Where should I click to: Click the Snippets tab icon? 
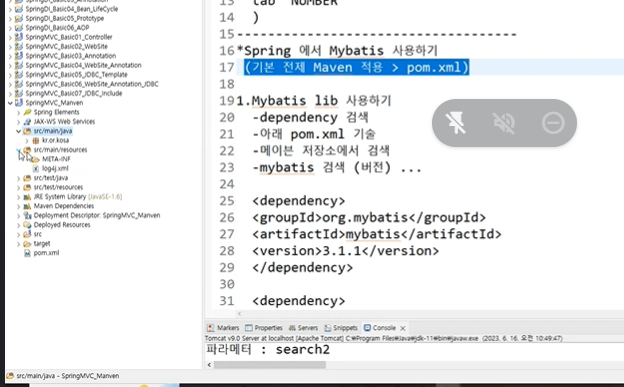click(328, 328)
